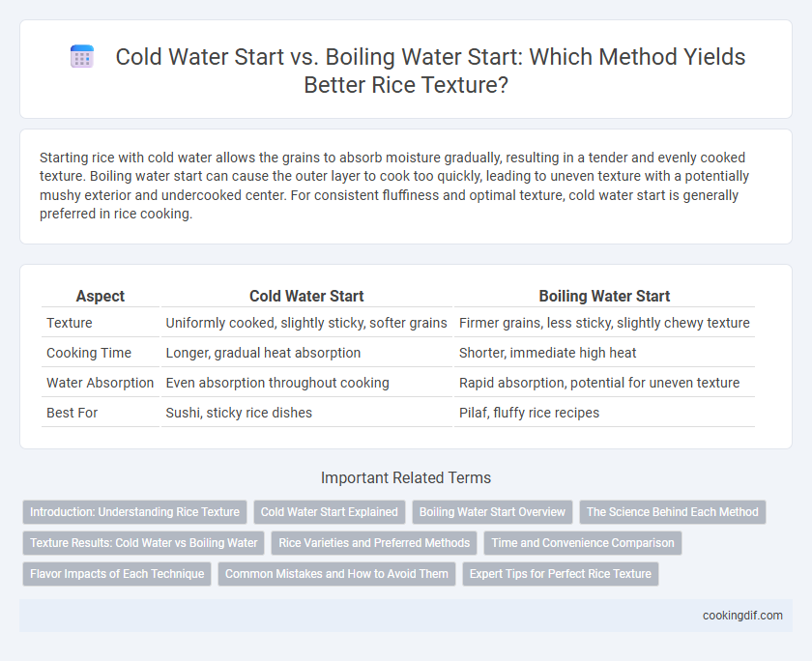Click 'Flavor Impacts of Each Technique' tag
This screenshot has width=812, height=661.
pos(117,574)
